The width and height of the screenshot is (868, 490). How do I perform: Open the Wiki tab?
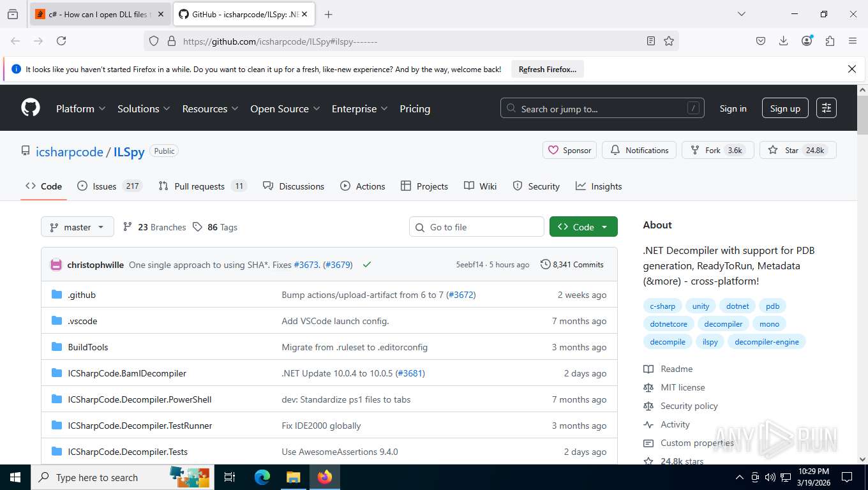click(x=480, y=186)
